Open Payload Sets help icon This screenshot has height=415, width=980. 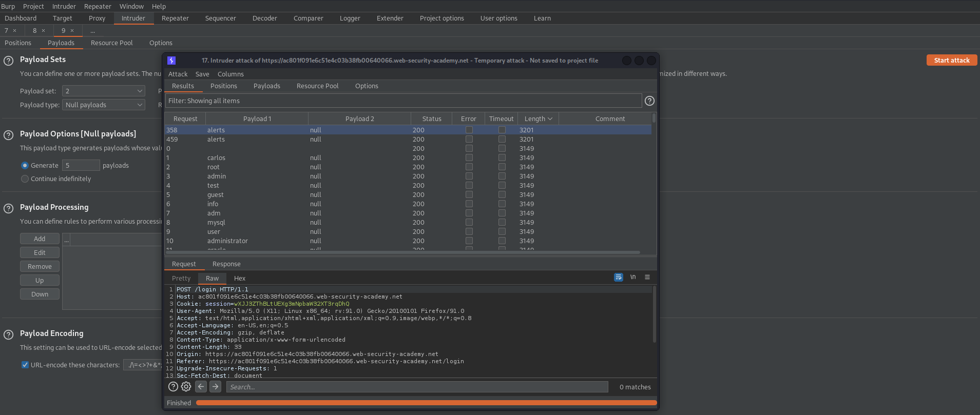(x=8, y=61)
